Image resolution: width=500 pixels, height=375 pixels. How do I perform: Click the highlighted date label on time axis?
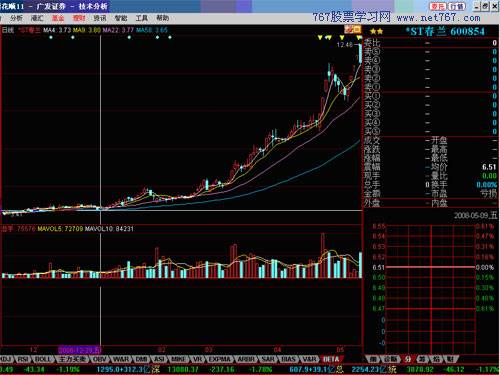pyautogui.click(x=79, y=350)
